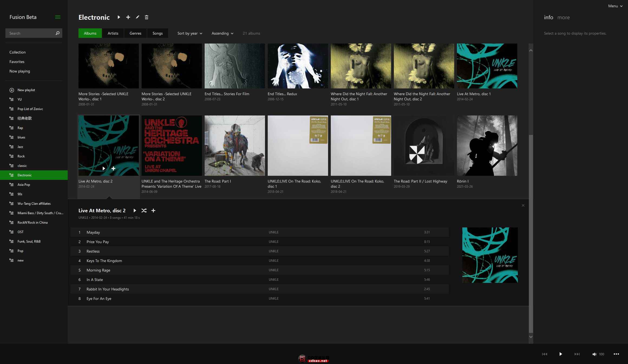Delete the Electronic playlist with trash icon
Image resolution: width=628 pixels, height=364 pixels.
[x=146, y=17]
